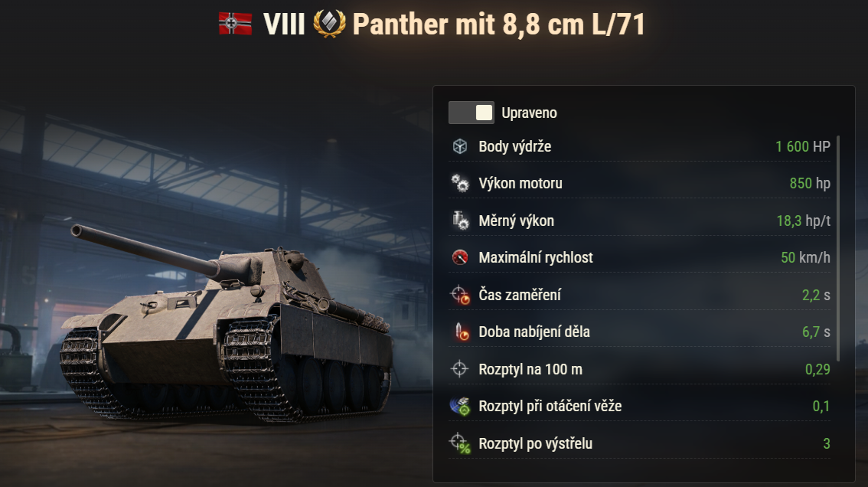Click the Body výdrže hit points icon
The image size is (868, 487).
pos(460,146)
